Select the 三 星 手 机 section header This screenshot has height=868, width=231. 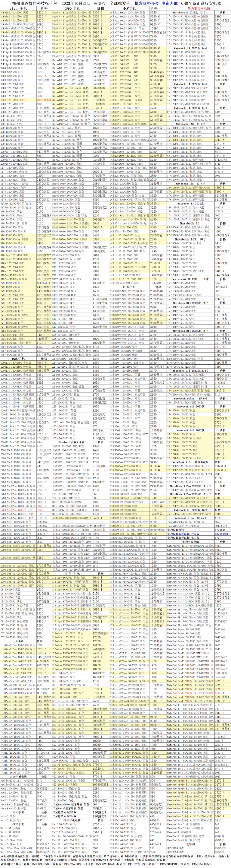[73, 574]
